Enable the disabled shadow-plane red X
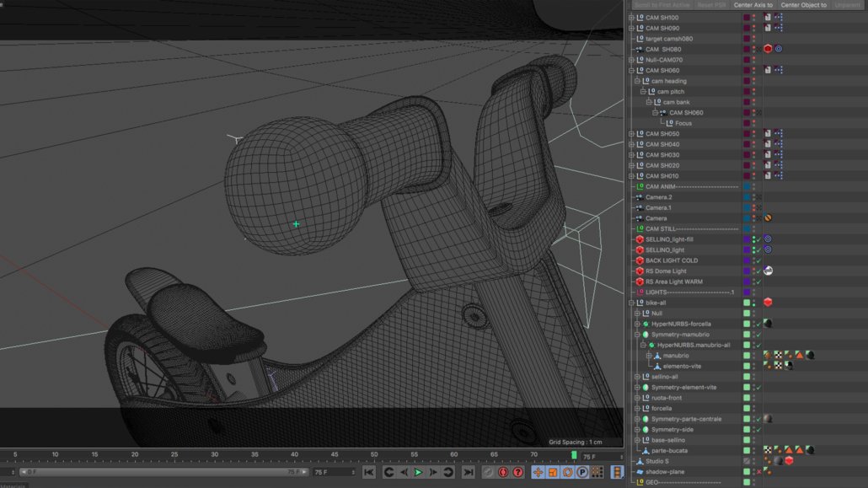This screenshot has width=868, height=488. 759,472
